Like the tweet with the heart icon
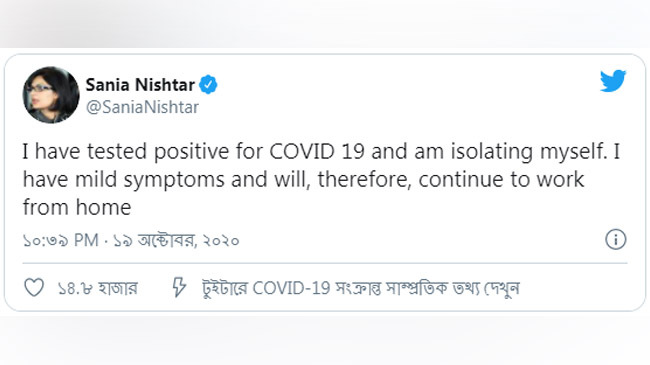 pyautogui.click(x=34, y=287)
